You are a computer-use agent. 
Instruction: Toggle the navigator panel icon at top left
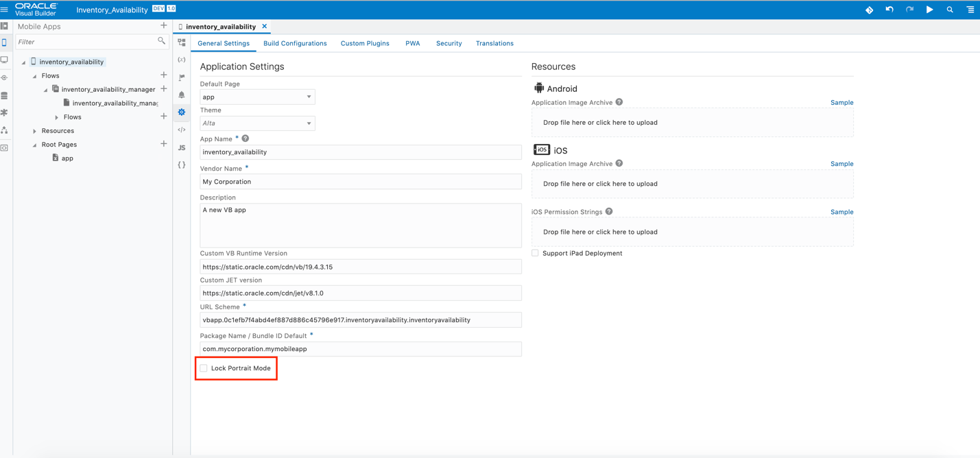(x=4, y=26)
